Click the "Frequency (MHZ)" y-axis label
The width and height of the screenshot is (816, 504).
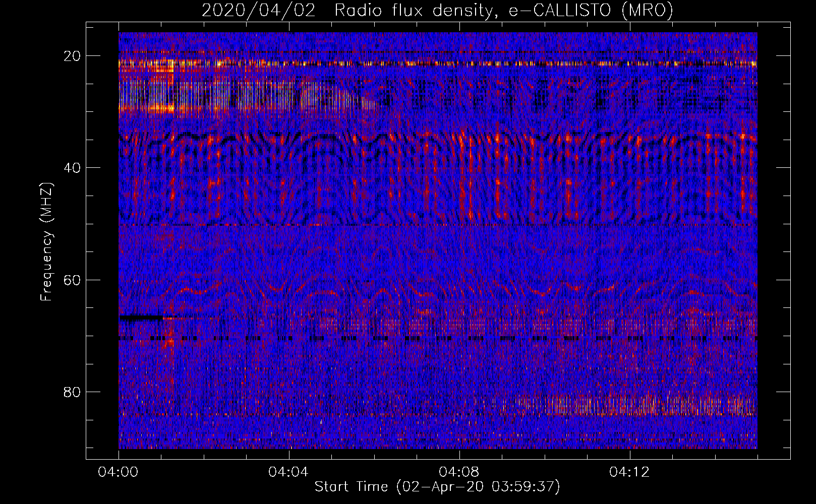pyautogui.click(x=46, y=241)
